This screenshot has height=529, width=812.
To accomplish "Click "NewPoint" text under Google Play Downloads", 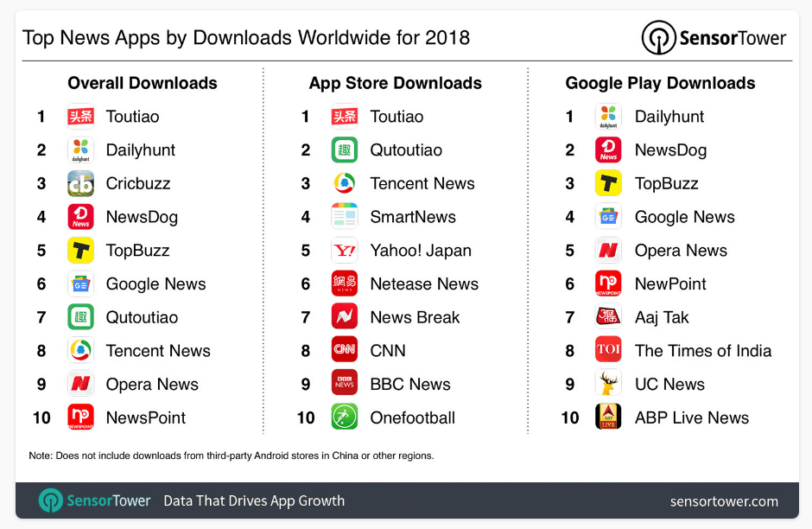I will (670, 284).
